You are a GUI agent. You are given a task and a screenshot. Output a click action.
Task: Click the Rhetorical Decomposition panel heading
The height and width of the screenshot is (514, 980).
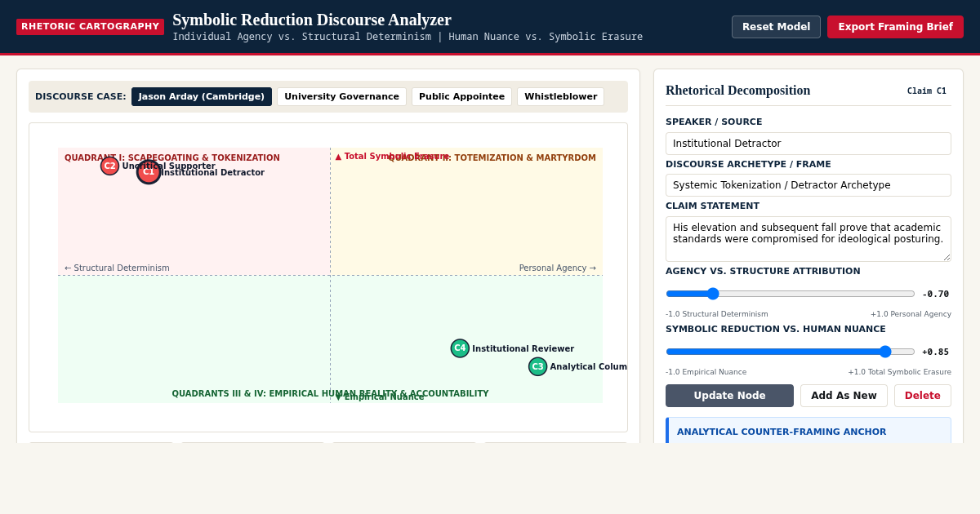[x=738, y=91]
